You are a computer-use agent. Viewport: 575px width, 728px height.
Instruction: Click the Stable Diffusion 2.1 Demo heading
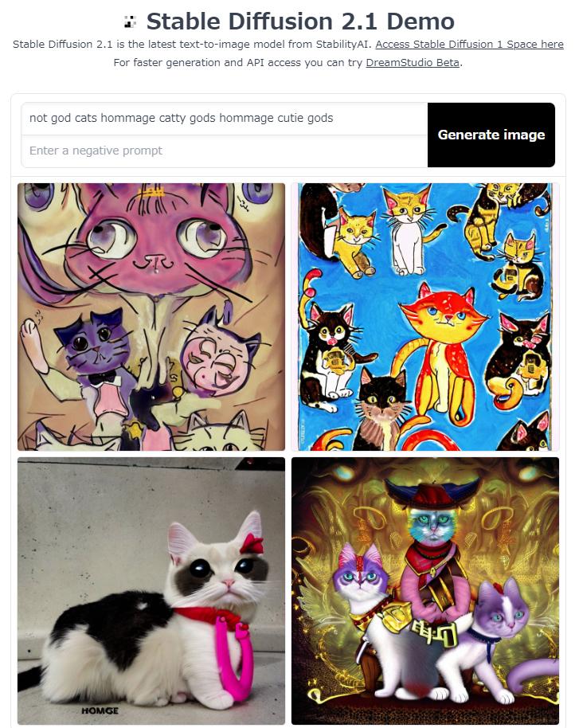coord(300,22)
